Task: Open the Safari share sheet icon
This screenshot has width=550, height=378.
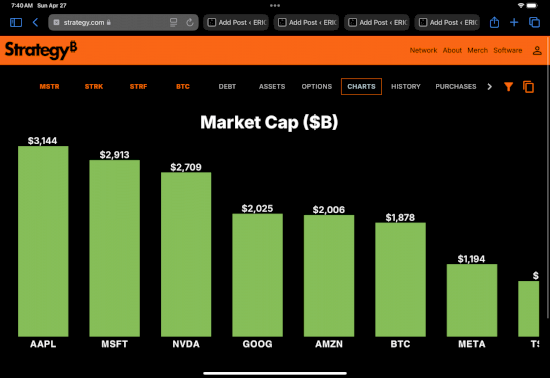Action: point(494,22)
